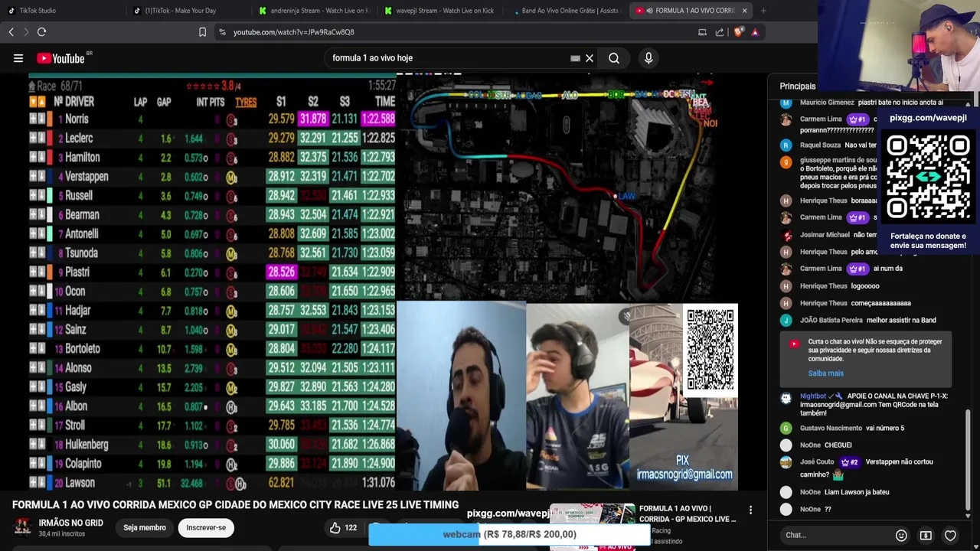Image resolution: width=980 pixels, height=551 pixels.
Task: Send a heart reaction in chat
Action: point(950,535)
